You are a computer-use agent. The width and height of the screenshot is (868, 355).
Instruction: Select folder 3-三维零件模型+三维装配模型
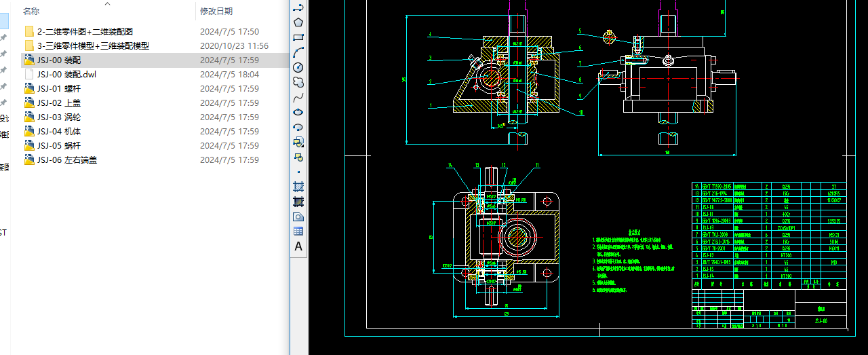tap(93, 45)
